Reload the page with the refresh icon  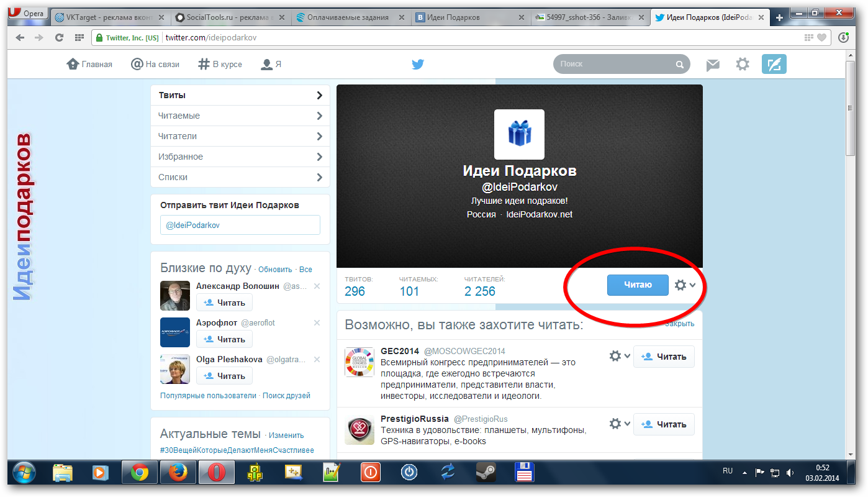coord(60,37)
